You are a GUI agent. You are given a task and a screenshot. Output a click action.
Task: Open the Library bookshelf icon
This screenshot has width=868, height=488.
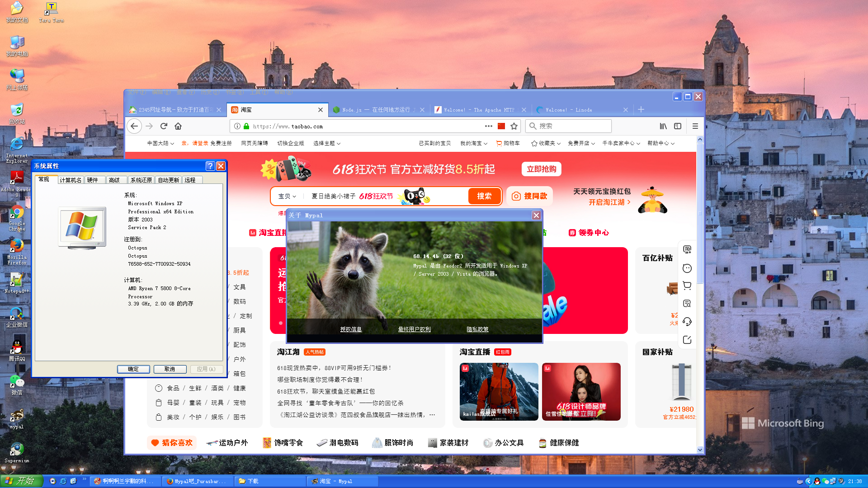(x=663, y=126)
